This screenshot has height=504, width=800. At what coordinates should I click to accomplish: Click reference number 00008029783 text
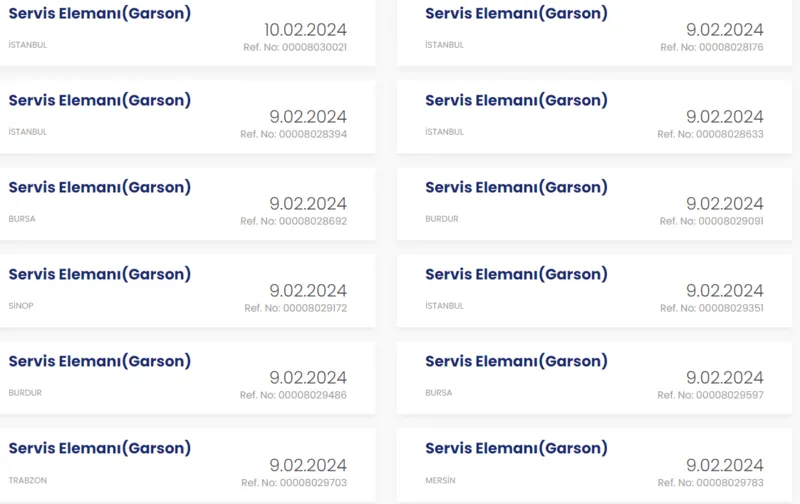711,482
